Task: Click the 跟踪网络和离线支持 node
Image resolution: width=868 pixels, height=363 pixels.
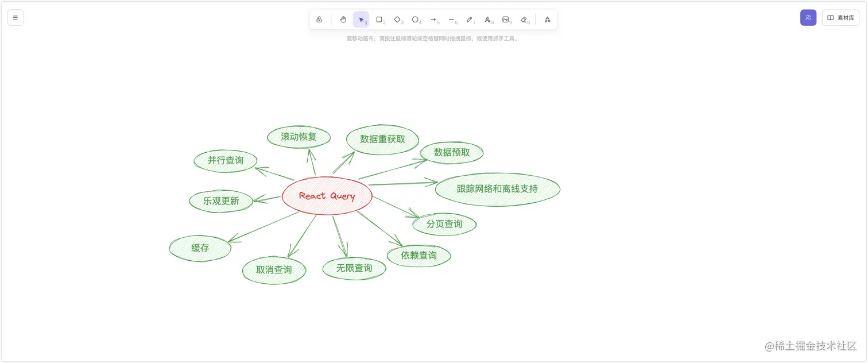Action: [x=497, y=189]
